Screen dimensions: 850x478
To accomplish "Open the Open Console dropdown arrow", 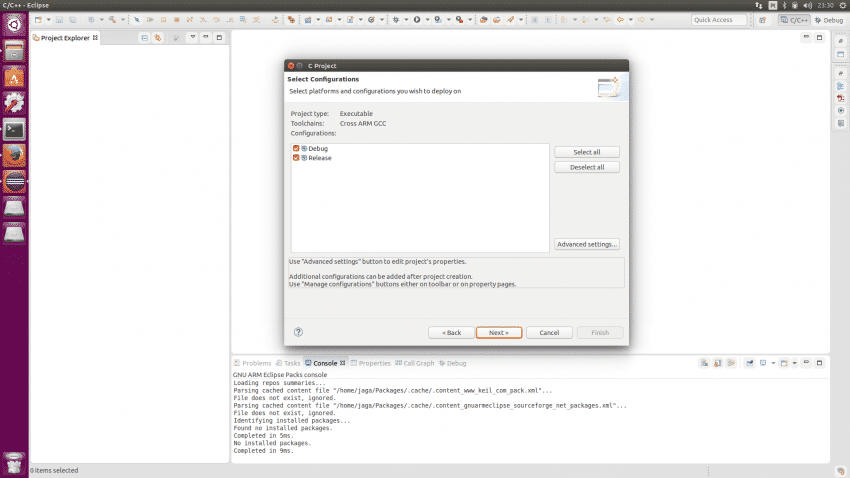I will [795, 363].
